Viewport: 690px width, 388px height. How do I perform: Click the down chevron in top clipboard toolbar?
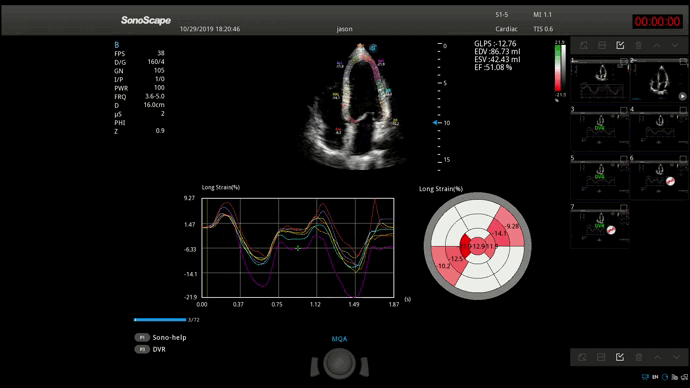coord(675,45)
